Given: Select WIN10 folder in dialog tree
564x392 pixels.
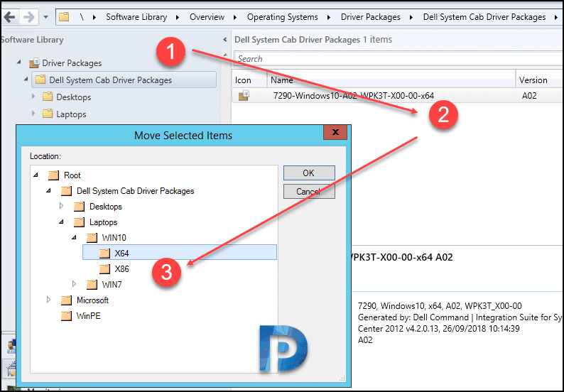Looking at the screenshot, I should [x=114, y=238].
